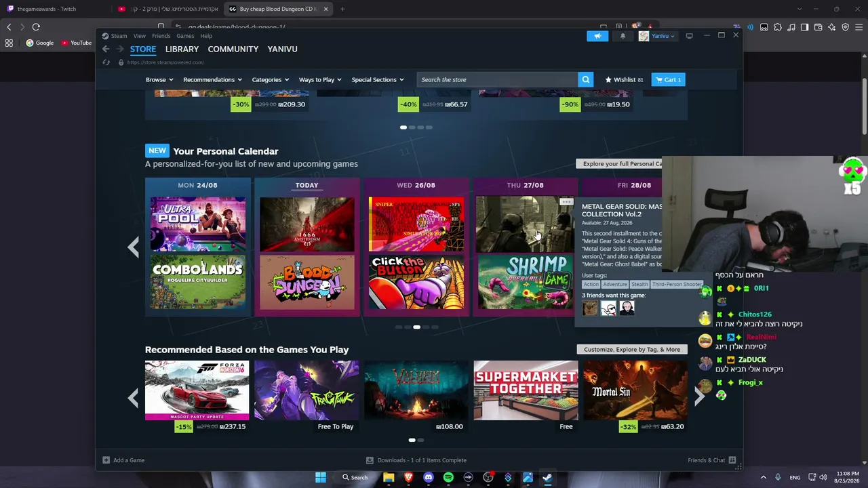The height and width of the screenshot is (488, 868).
Task: Expand the Special Sections dropdown
Action: tap(378, 80)
